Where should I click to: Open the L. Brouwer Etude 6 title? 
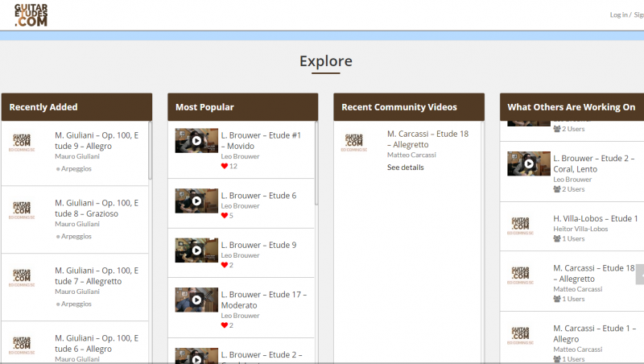point(258,196)
